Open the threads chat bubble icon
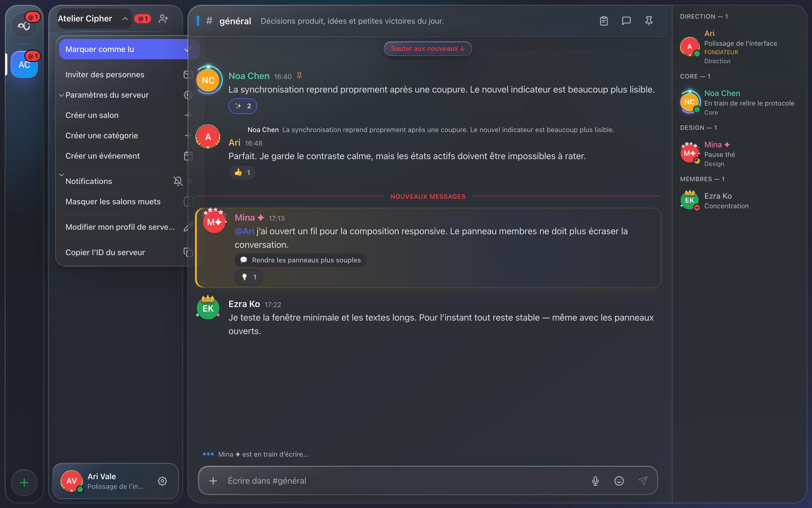 (626, 21)
